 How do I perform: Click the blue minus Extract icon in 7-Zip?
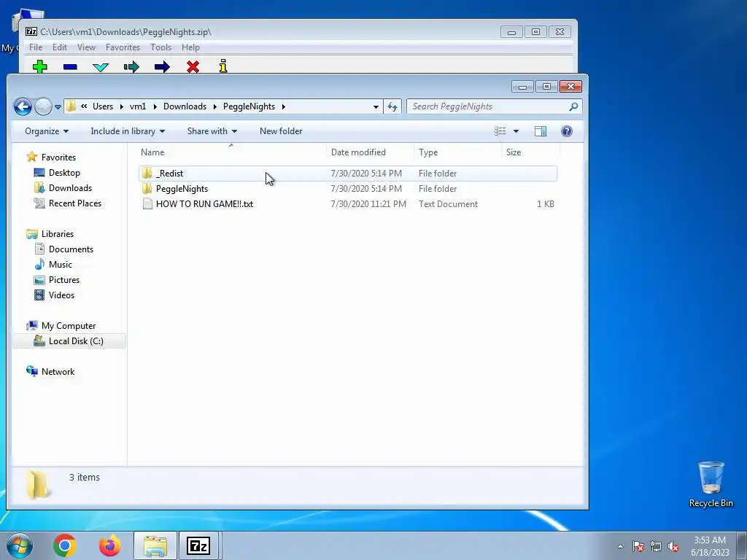[x=70, y=66]
